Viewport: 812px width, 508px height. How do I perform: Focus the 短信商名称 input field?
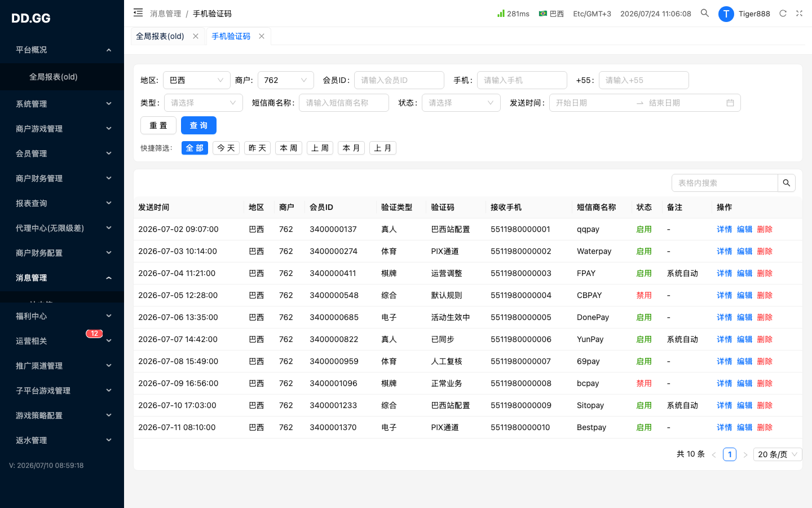click(344, 103)
